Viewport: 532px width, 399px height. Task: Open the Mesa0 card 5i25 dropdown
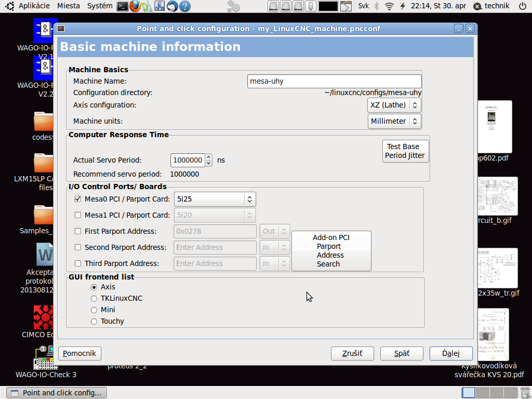click(215, 199)
